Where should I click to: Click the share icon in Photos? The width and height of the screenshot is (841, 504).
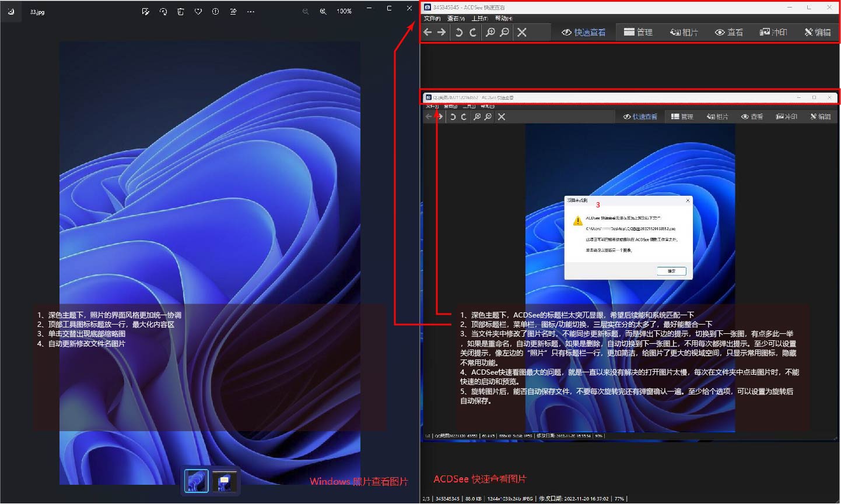click(233, 12)
